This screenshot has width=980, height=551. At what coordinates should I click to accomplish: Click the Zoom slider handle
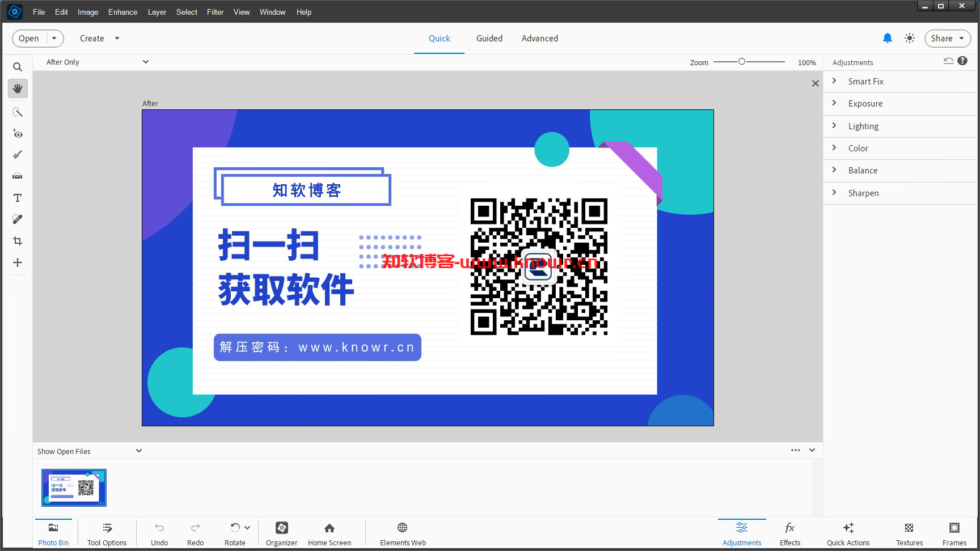[741, 61]
